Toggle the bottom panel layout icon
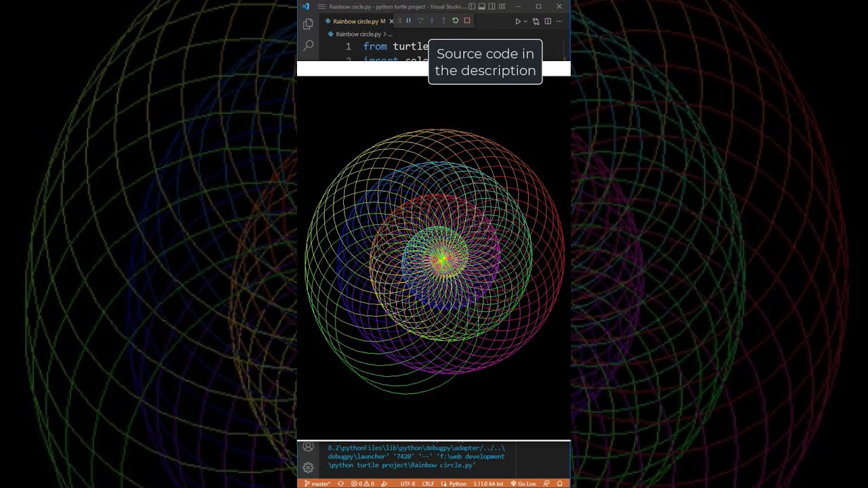The height and width of the screenshot is (488, 868). click(481, 7)
